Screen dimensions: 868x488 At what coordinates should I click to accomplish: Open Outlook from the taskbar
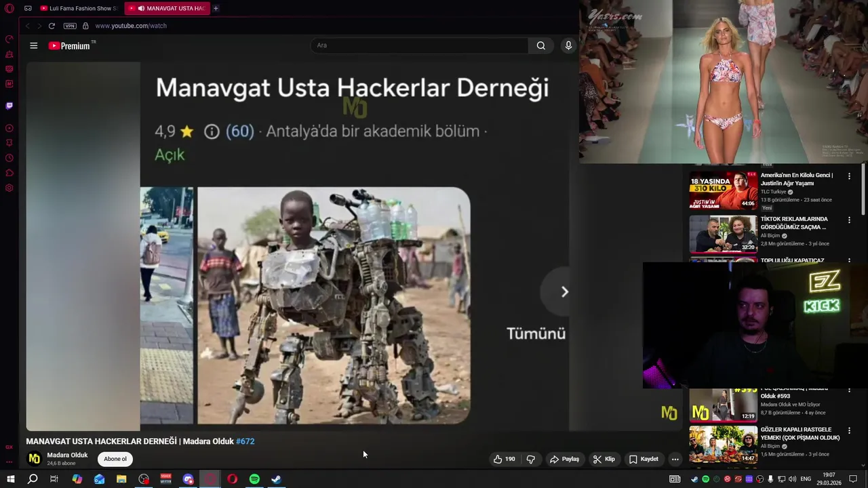(x=100, y=479)
